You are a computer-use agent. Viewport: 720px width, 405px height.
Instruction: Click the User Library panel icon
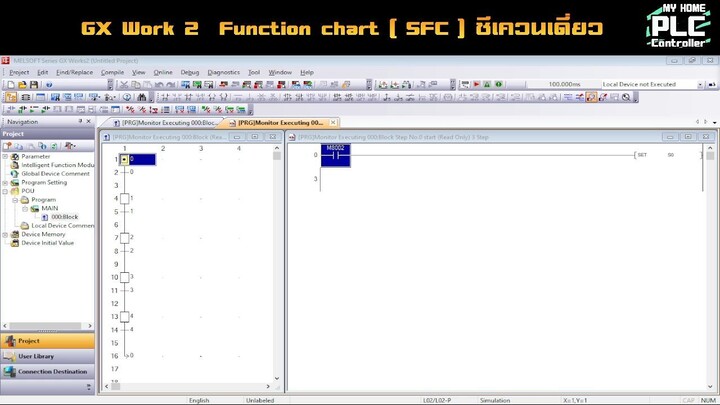[x=10, y=356]
